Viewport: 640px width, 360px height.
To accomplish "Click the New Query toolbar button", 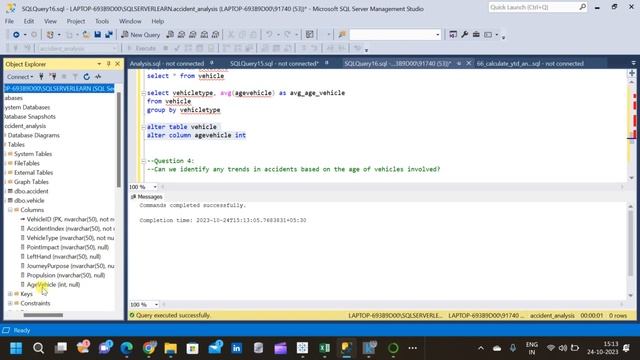I will [140, 35].
